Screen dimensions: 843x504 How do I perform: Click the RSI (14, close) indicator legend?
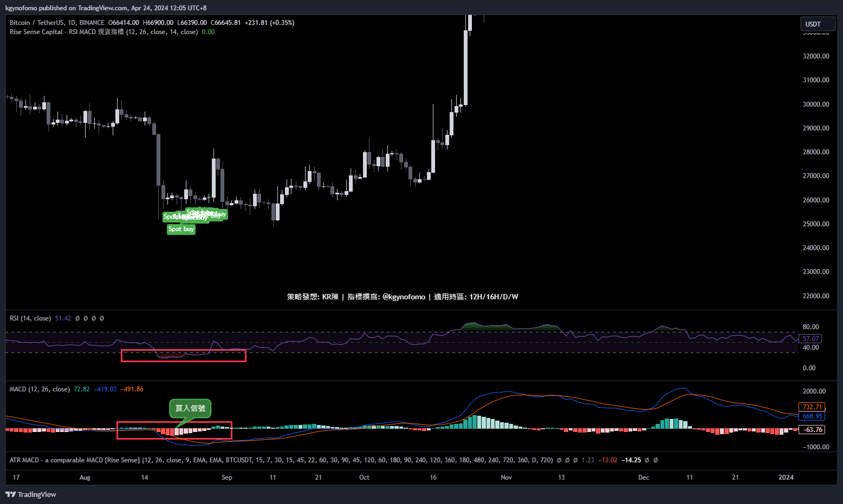(x=30, y=318)
